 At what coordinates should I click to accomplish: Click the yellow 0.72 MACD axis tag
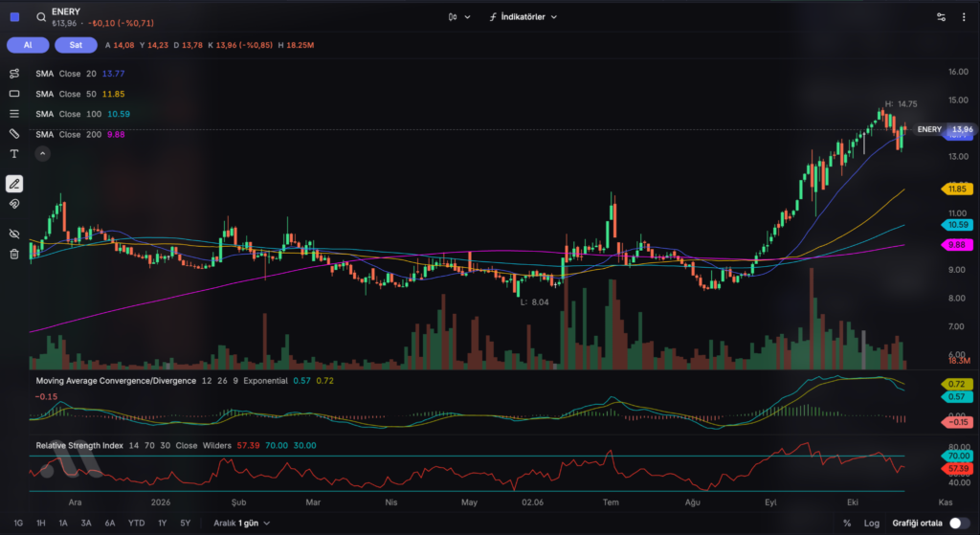coord(957,384)
